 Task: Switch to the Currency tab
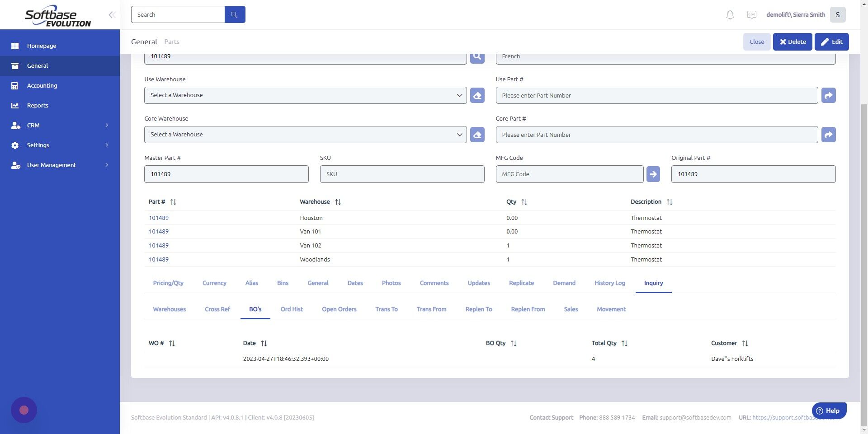[214, 283]
